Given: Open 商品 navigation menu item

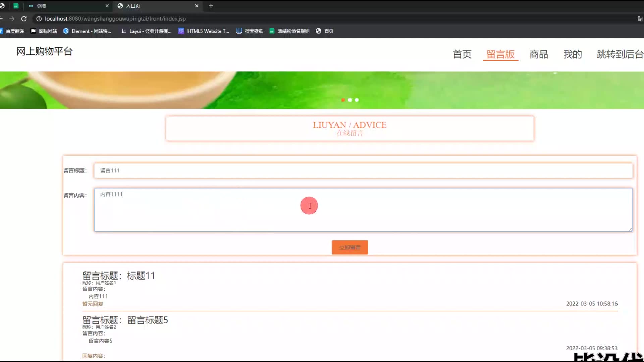Looking at the screenshot, I should click(x=539, y=54).
